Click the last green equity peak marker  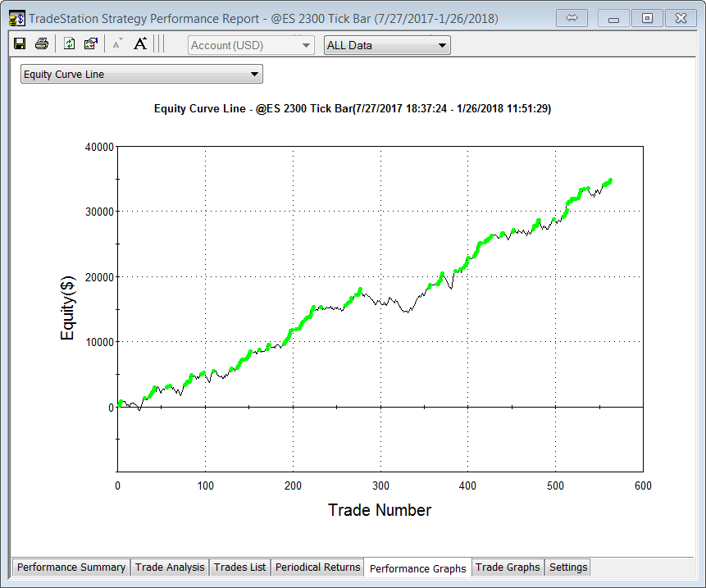609,180
